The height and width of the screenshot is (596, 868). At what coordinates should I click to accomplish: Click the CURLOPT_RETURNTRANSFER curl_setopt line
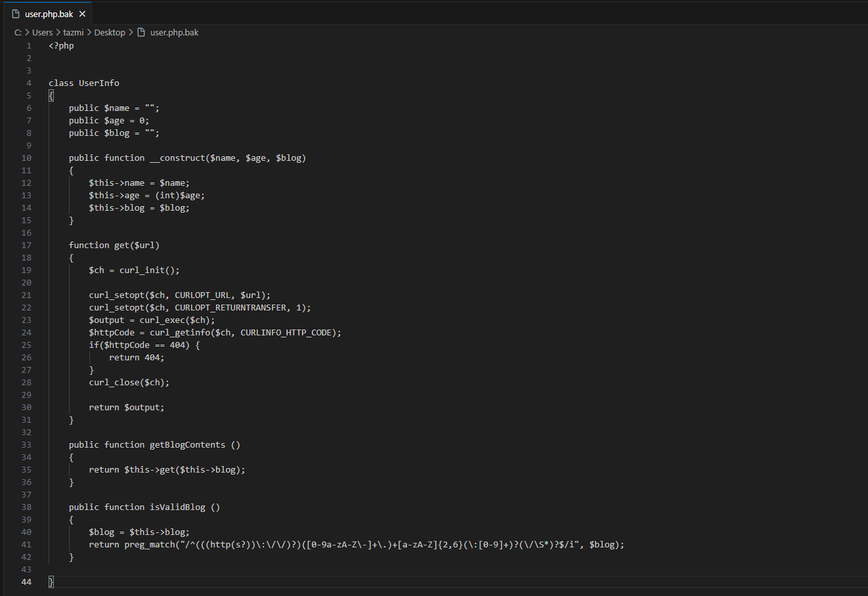[200, 308]
